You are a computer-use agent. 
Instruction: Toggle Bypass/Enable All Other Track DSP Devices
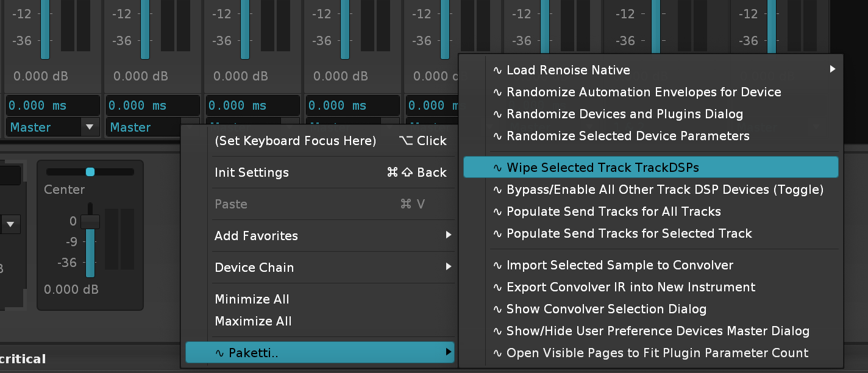pyautogui.click(x=665, y=190)
